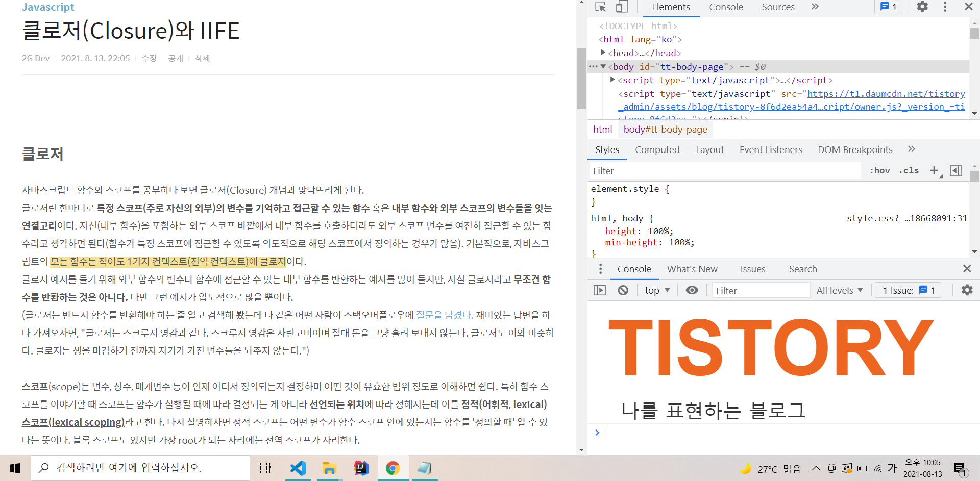Select the drawer Console tab
Screen dimensions: 980x481
tap(634, 269)
